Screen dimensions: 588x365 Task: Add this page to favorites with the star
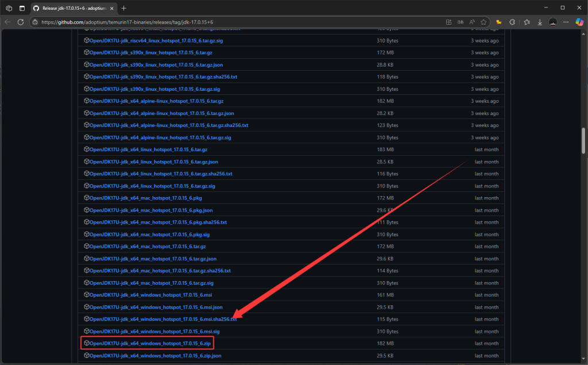coord(483,22)
